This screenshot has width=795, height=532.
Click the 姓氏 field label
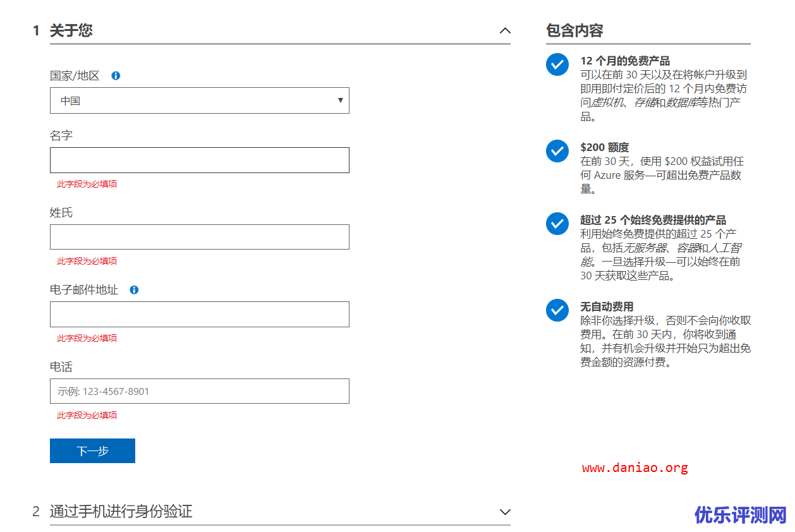click(61, 213)
